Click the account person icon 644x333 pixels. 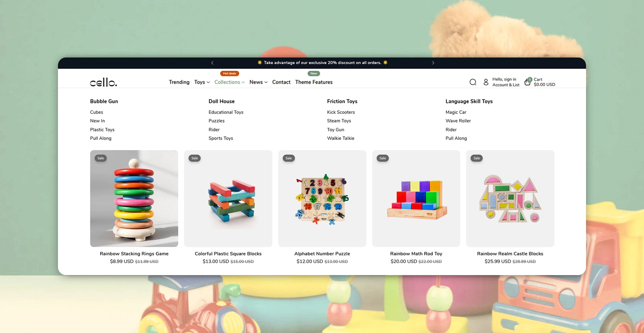486,82
